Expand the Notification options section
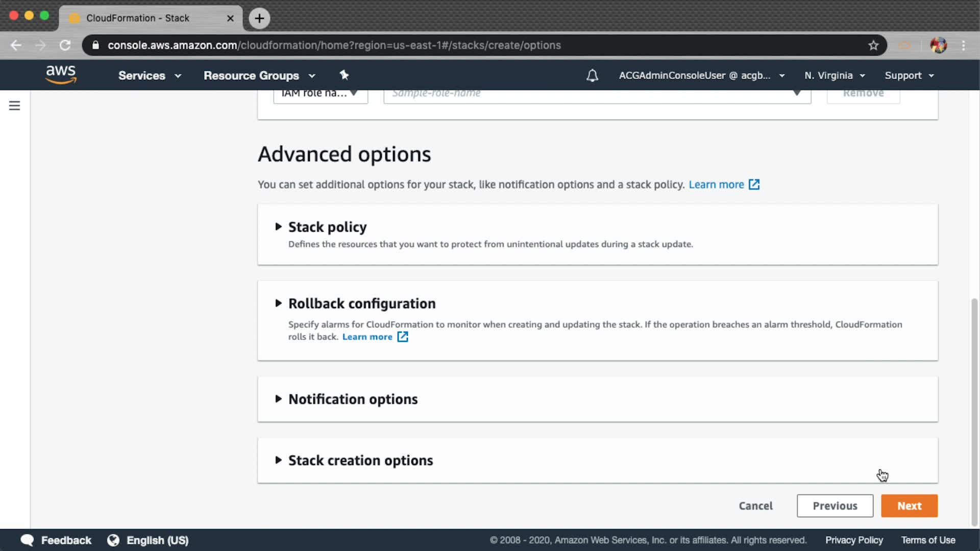The width and height of the screenshot is (980, 551). click(x=353, y=399)
